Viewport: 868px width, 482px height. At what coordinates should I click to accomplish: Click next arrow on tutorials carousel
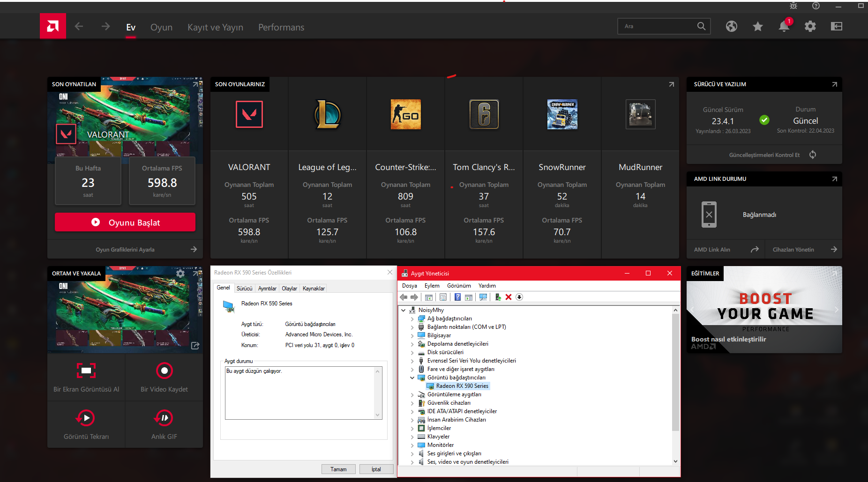836,310
